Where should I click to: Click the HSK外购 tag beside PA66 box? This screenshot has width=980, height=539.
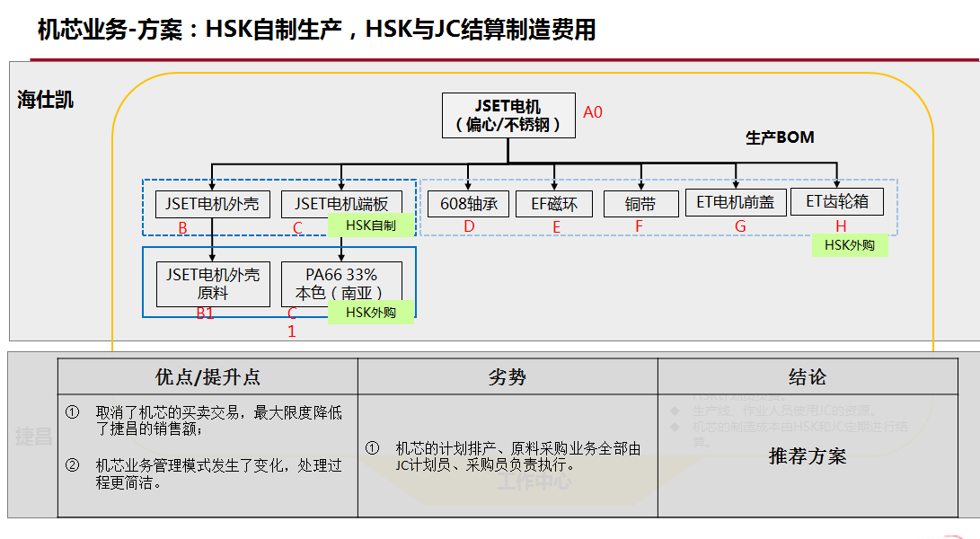click(371, 313)
